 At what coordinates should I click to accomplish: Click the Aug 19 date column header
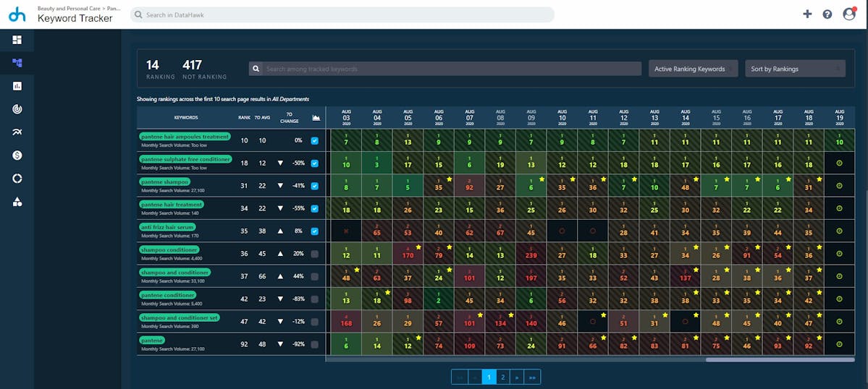coord(839,118)
